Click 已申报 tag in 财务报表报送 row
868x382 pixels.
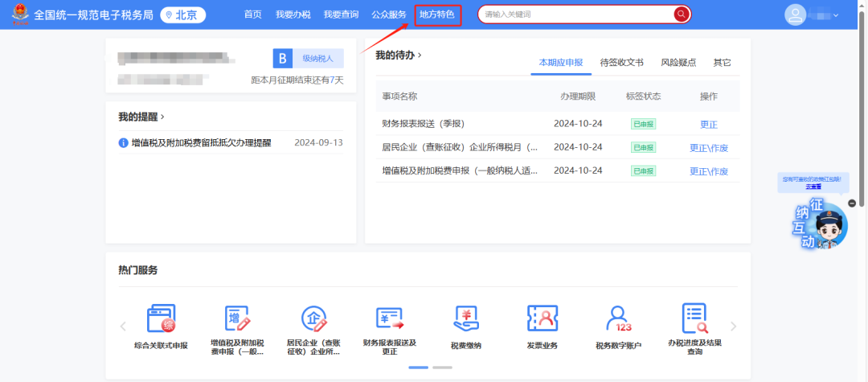point(643,124)
